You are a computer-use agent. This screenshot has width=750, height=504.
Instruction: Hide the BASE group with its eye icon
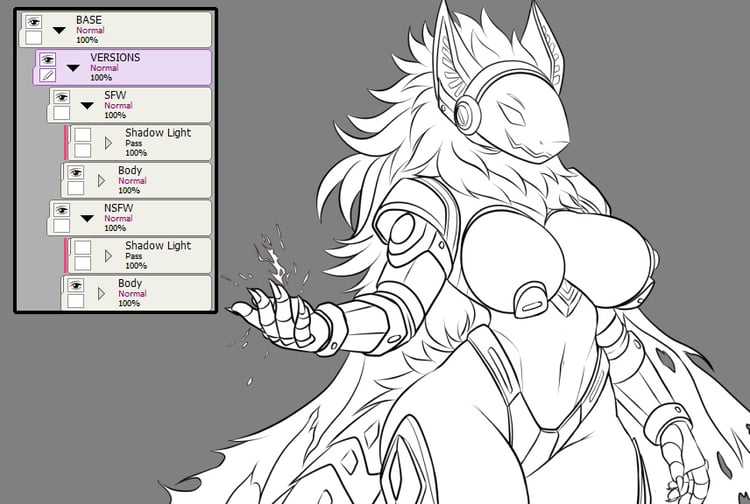coord(33,22)
